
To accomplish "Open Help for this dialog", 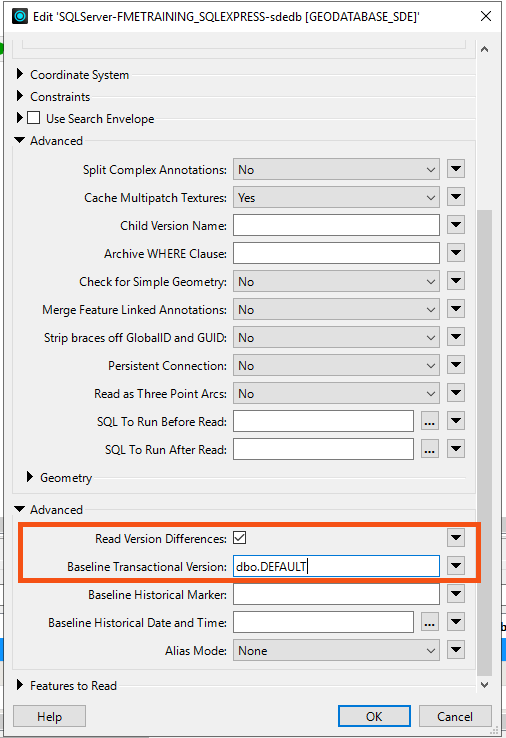I will click(49, 716).
